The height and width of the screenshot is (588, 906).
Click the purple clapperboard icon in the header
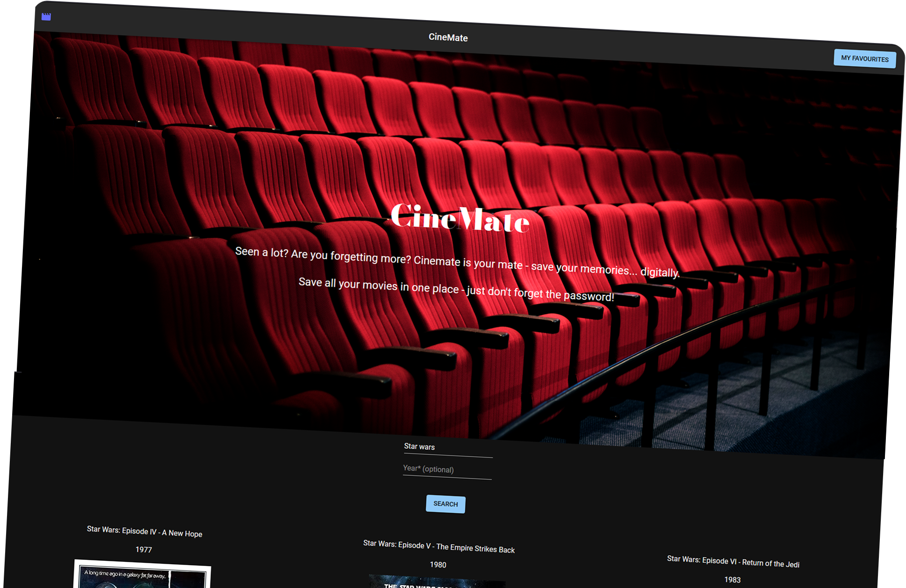pyautogui.click(x=46, y=17)
